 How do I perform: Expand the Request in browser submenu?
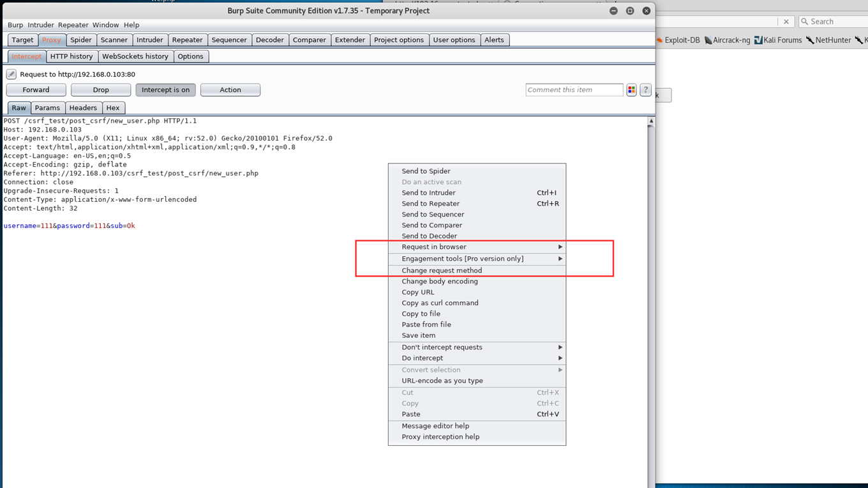point(477,247)
